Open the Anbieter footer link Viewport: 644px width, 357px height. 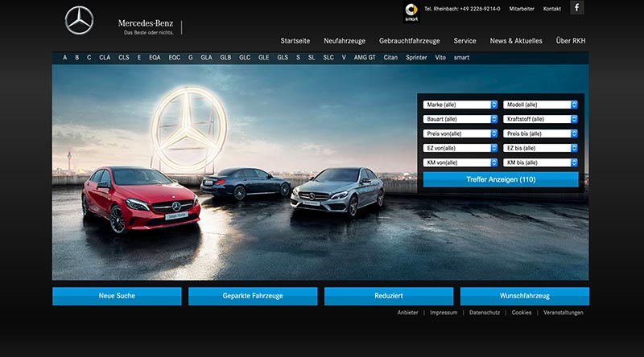[407, 313]
